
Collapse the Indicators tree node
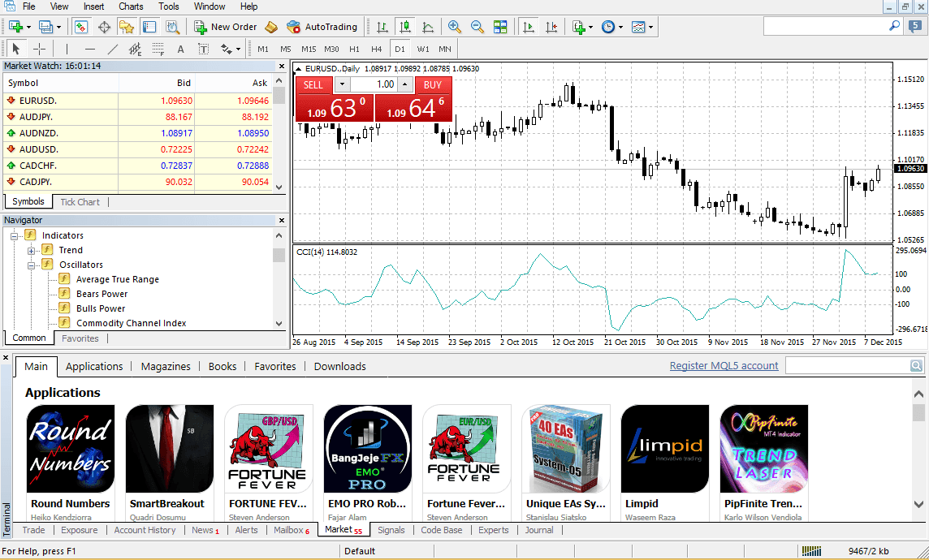point(14,235)
